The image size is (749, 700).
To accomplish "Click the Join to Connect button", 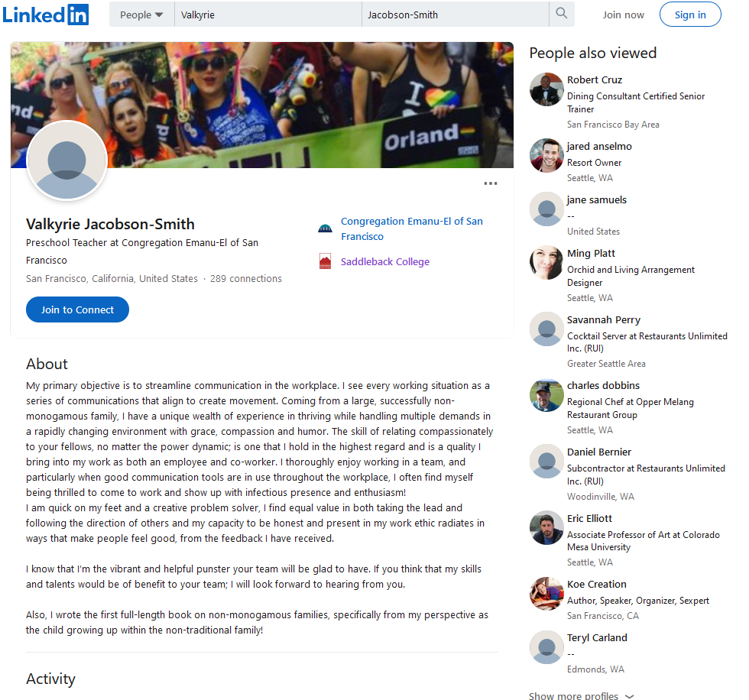I will [77, 309].
